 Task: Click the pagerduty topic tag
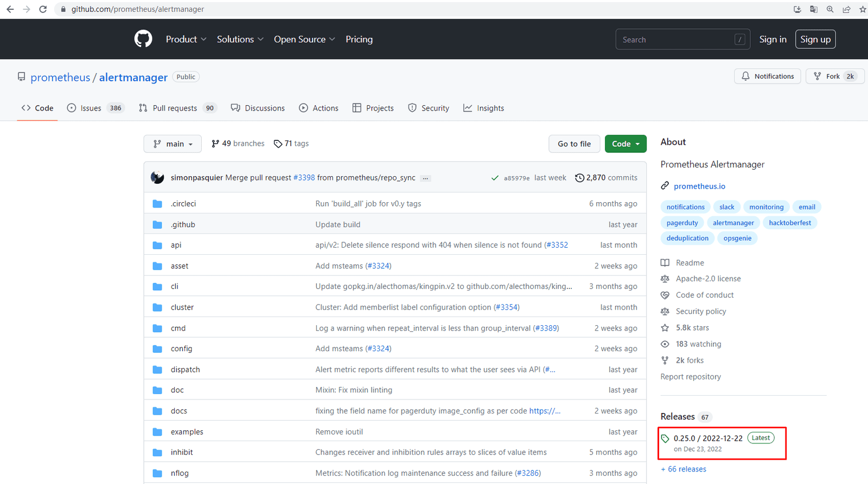point(682,223)
